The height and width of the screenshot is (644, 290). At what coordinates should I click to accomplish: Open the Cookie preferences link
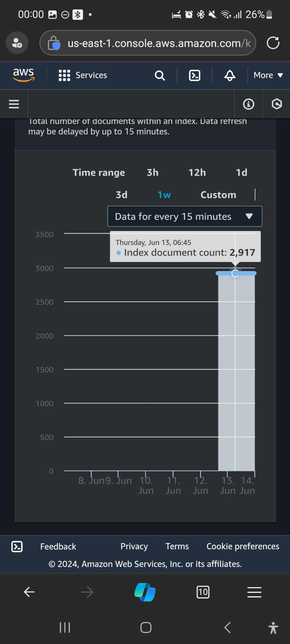pyautogui.click(x=243, y=547)
